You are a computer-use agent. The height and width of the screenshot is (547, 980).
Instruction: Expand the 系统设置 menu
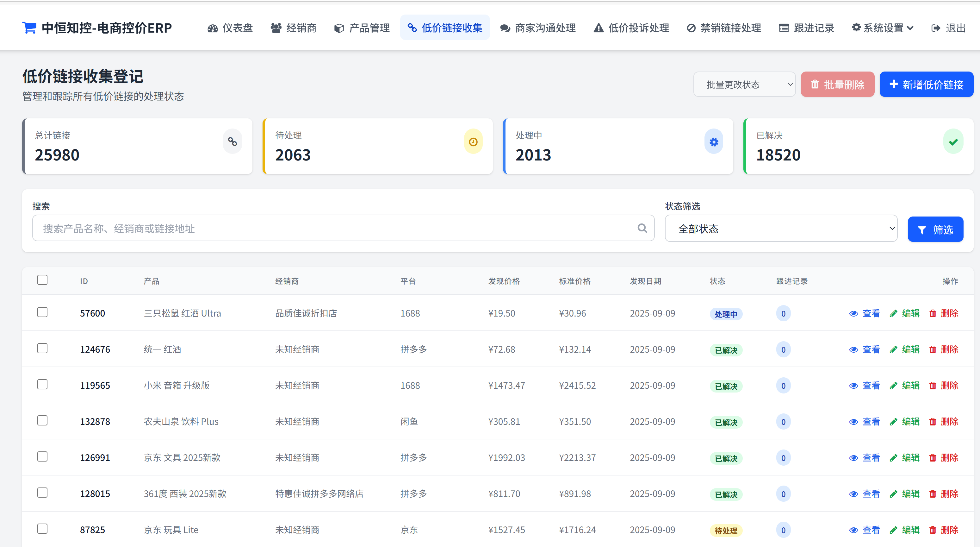[882, 28]
